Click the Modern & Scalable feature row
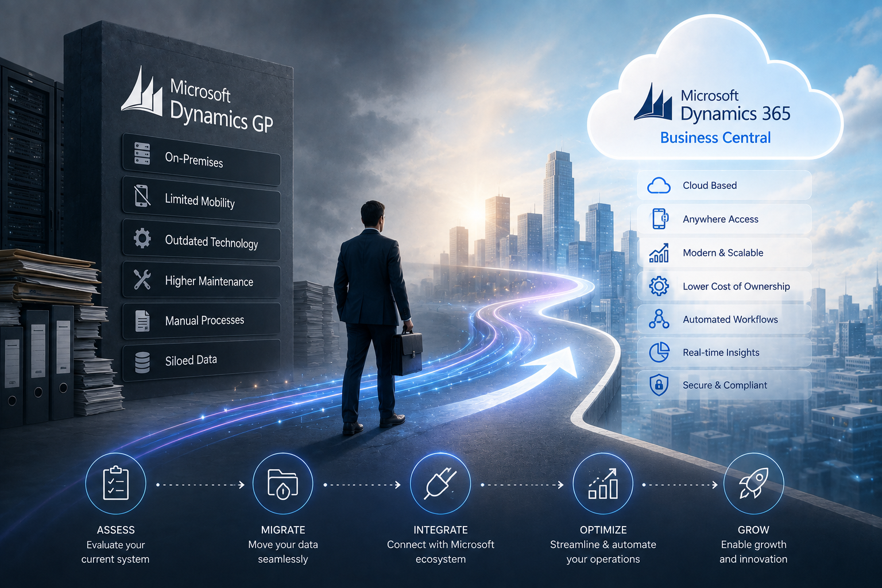The height and width of the screenshot is (588, 882). tap(724, 253)
